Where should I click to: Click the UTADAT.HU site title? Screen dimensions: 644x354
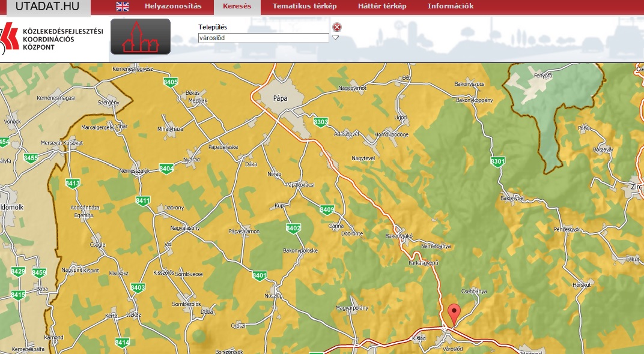tap(47, 7)
